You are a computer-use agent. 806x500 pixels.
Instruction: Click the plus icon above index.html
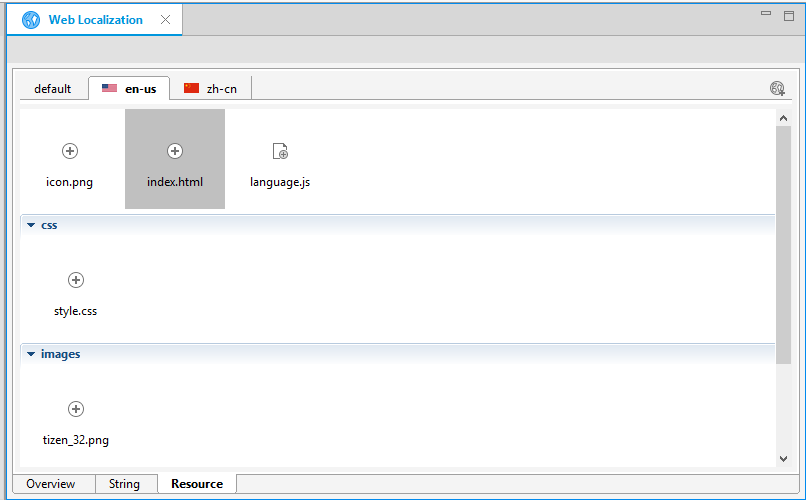click(175, 151)
